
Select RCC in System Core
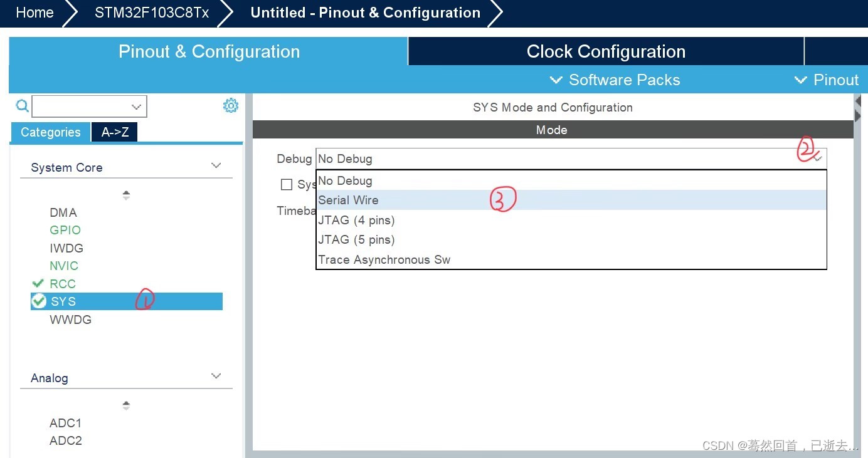pyautogui.click(x=63, y=284)
